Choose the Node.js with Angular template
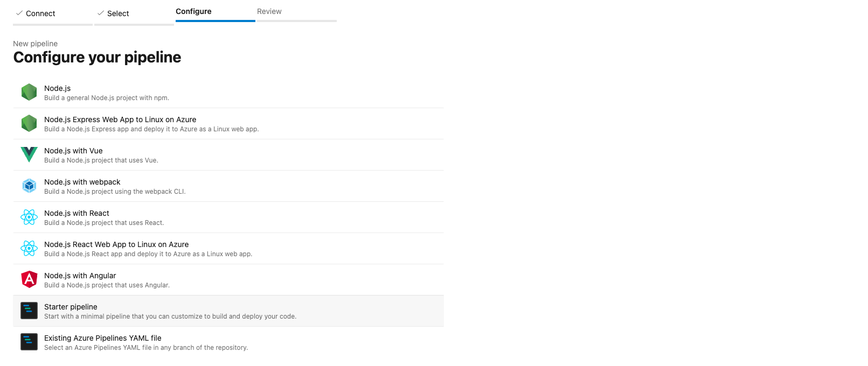 pos(228,280)
